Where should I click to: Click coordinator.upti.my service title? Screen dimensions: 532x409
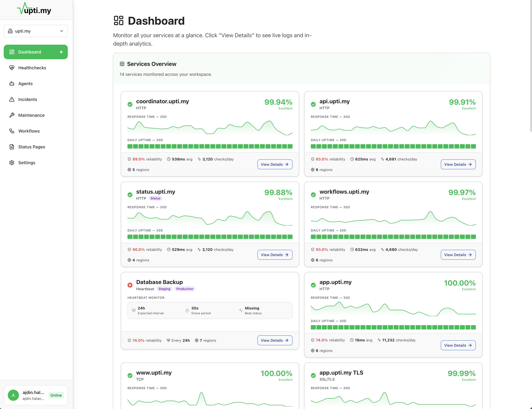point(162,101)
